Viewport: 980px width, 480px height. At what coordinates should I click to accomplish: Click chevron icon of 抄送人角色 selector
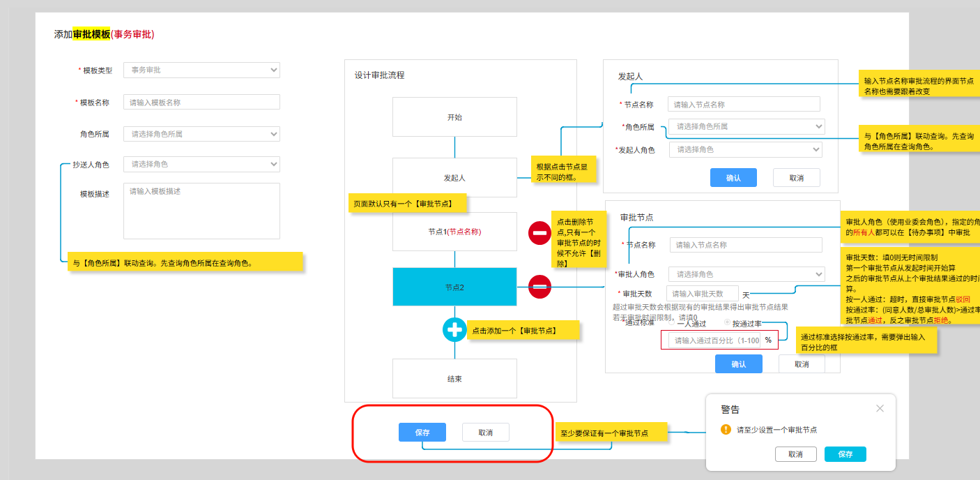coord(273,164)
